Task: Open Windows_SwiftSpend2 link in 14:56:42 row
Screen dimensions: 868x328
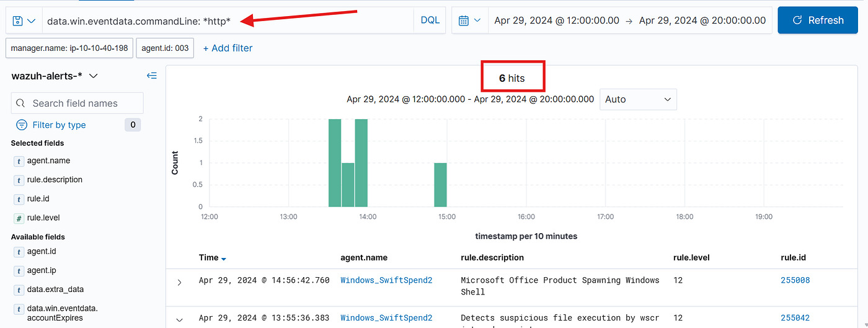Action: (386, 280)
